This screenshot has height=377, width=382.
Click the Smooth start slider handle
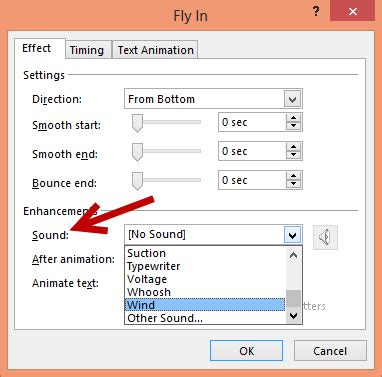pos(137,123)
